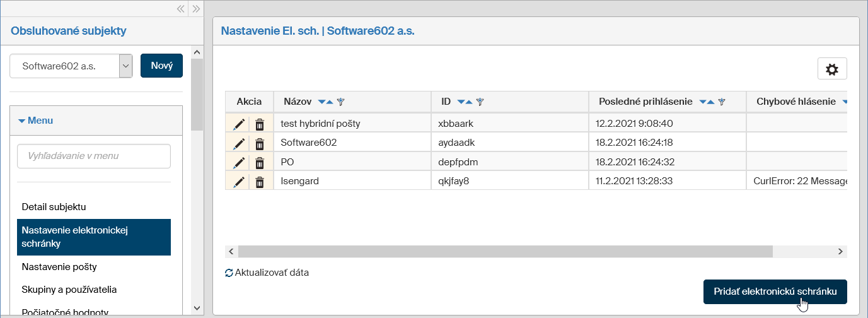Open the Software602 a.s. subject dropdown
The image size is (868, 318).
pos(125,66)
